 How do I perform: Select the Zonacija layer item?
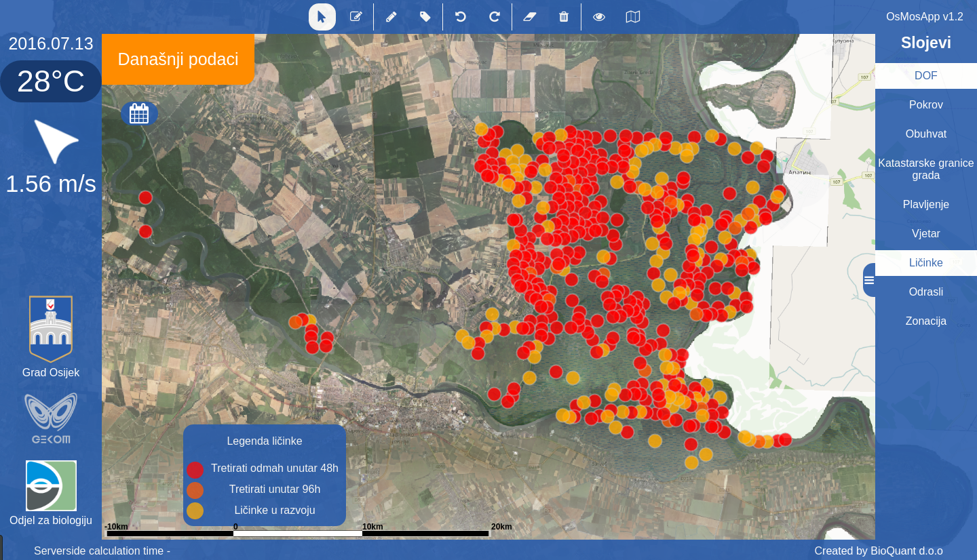pyautogui.click(x=925, y=321)
